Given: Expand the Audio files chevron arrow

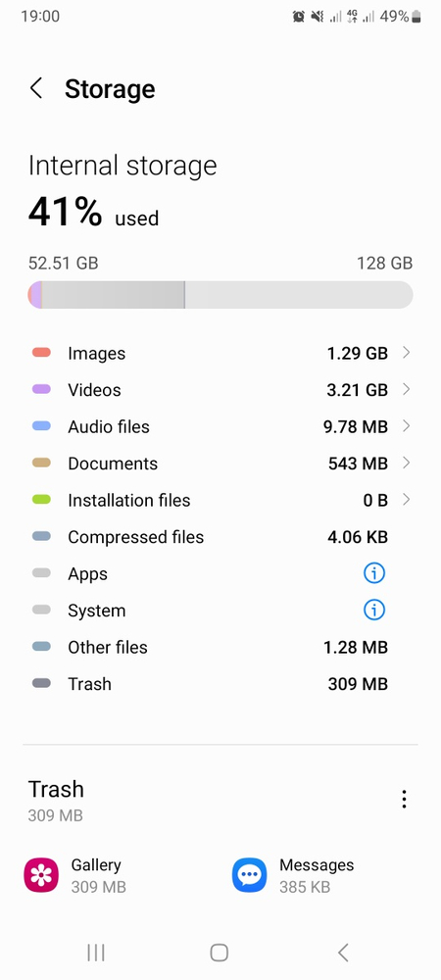Looking at the screenshot, I should pyautogui.click(x=406, y=426).
